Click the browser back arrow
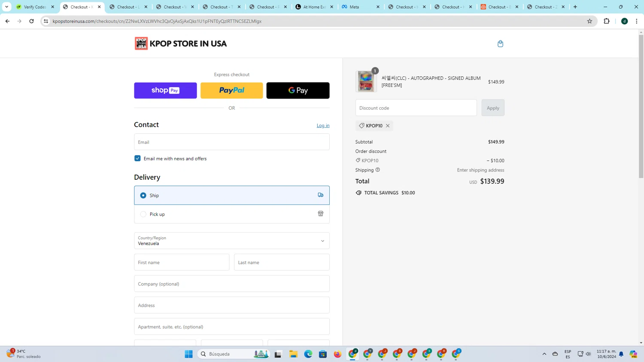 (x=7, y=21)
